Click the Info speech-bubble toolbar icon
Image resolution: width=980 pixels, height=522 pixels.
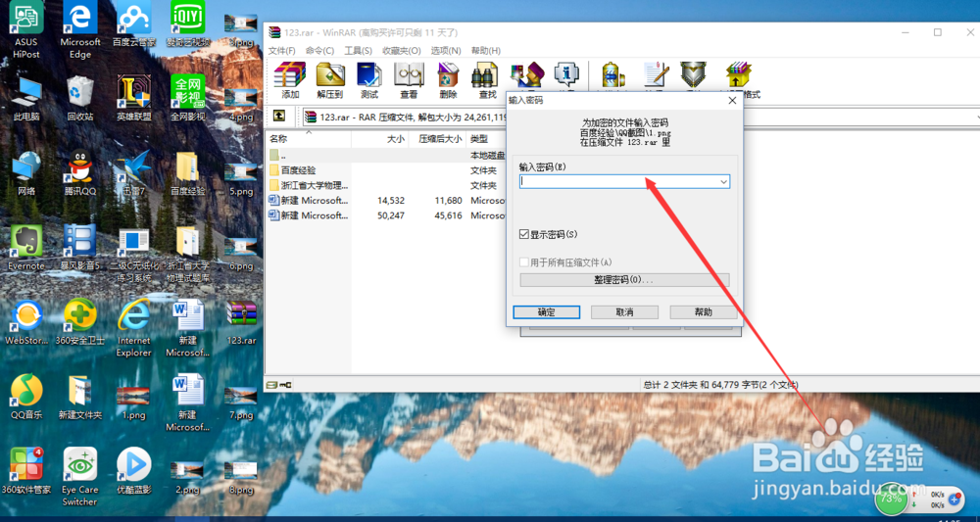(566, 75)
